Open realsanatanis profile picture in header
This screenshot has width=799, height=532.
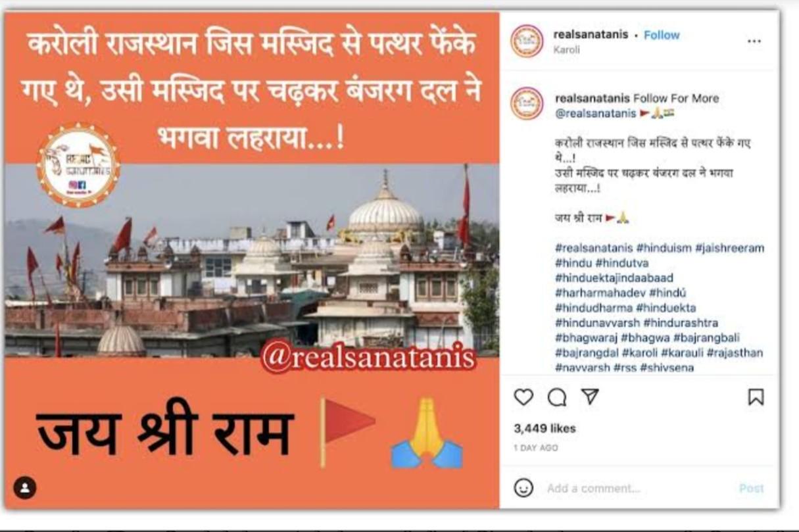[527, 41]
